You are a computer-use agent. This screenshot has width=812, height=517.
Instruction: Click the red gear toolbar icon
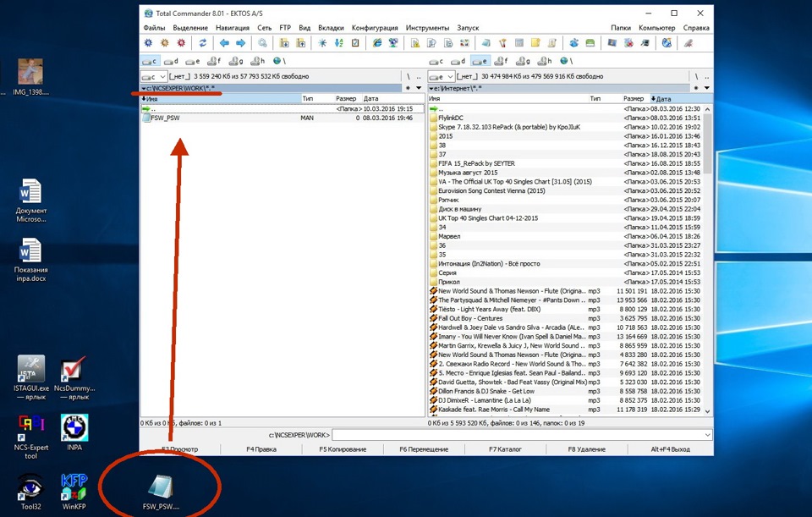[x=181, y=43]
